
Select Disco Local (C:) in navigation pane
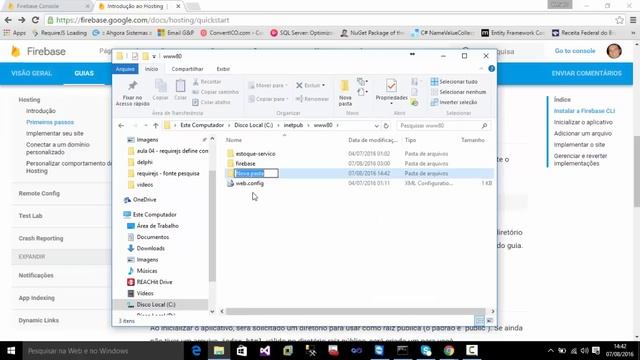156,304
